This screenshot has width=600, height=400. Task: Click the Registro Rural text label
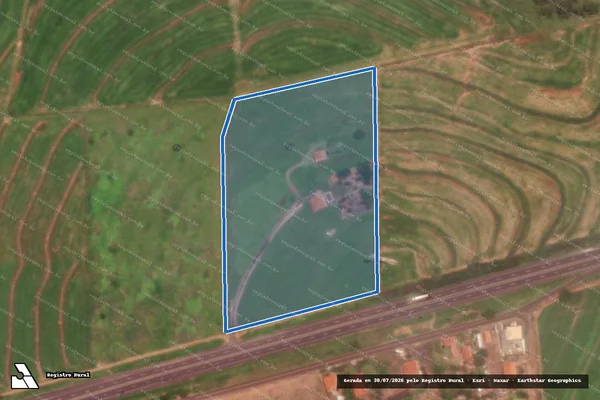coord(68,375)
